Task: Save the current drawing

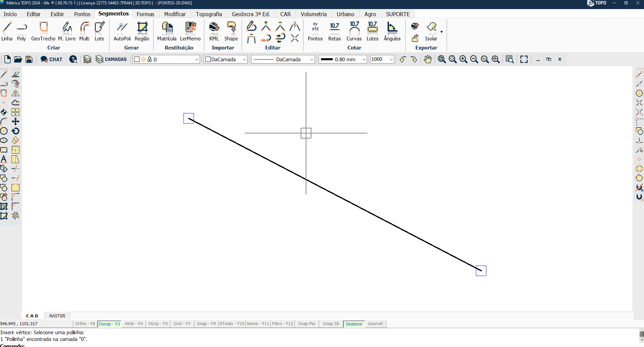Action: (29, 59)
